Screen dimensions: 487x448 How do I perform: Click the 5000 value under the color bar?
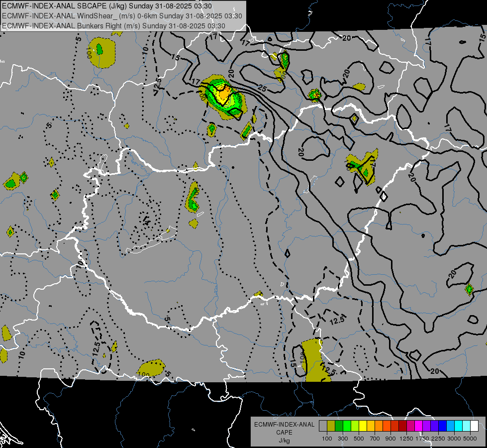coord(470,439)
